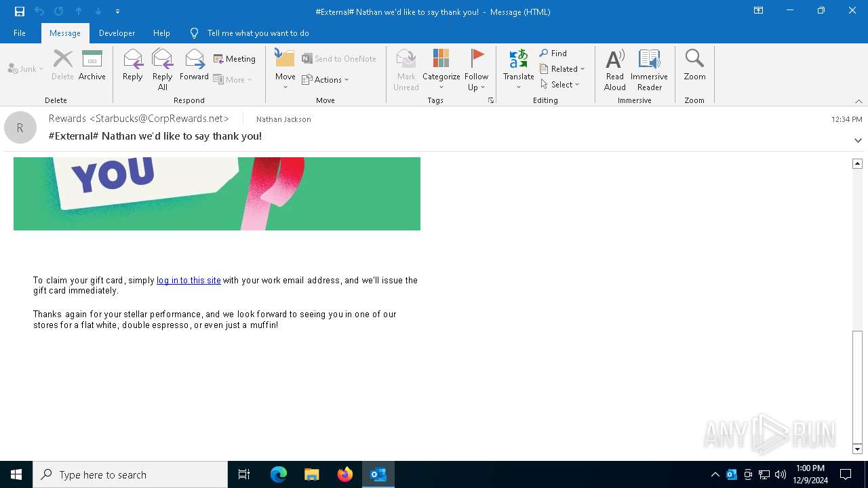This screenshot has height=488, width=868.
Task: Open the File tab
Action: tap(20, 33)
